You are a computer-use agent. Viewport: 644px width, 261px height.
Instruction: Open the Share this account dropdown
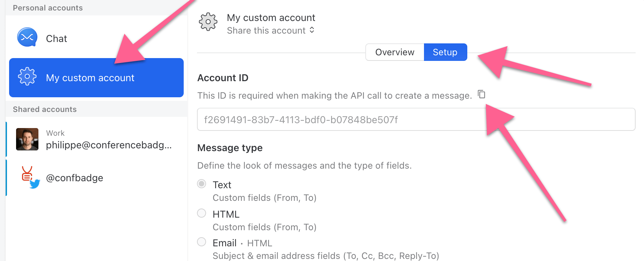click(271, 31)
